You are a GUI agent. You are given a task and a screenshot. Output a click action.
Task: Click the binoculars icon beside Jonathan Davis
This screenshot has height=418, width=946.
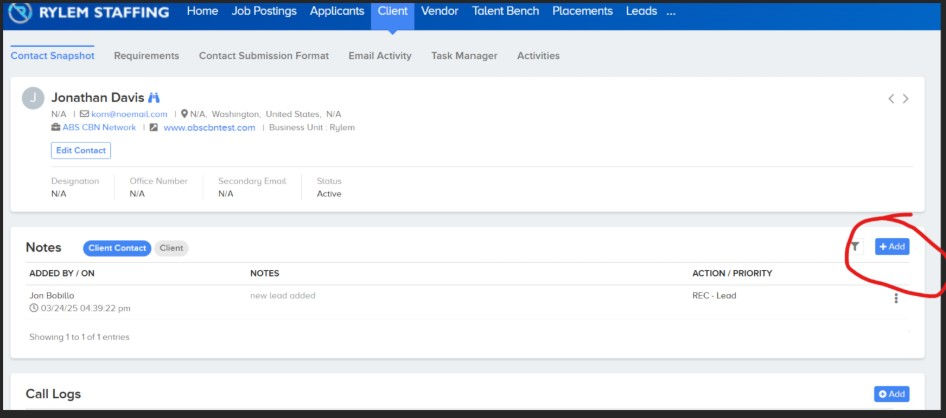click(154, 98)
